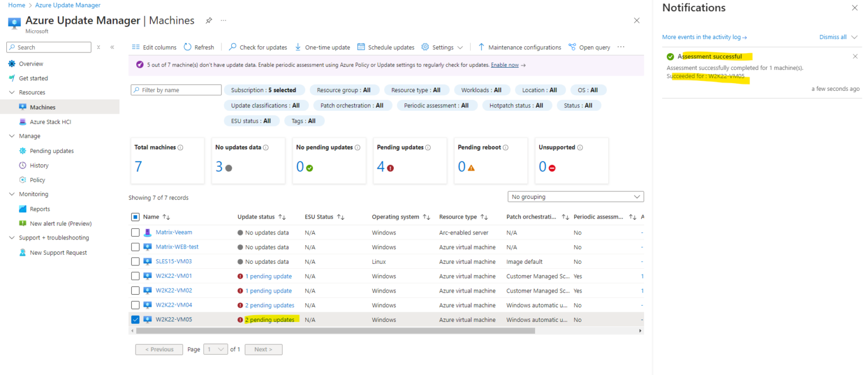Start a One-time update
The width and height of the screenshot is (868, 375).
323,47
